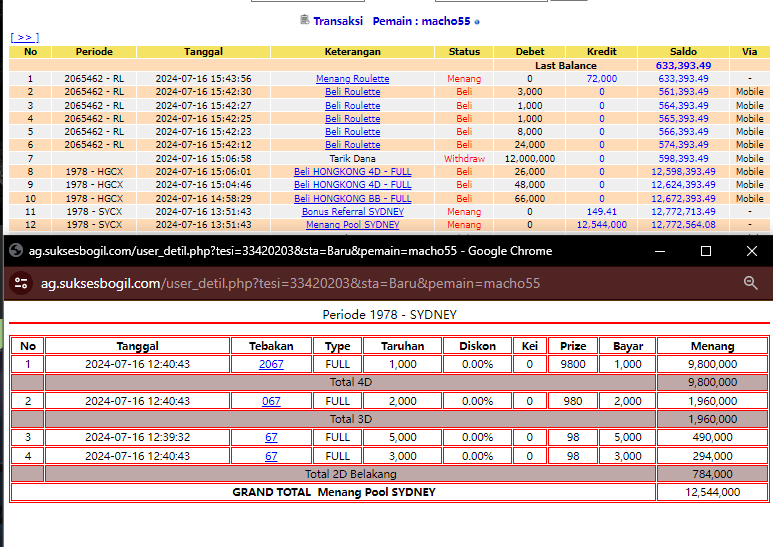Screen dimensions: 773x547
Task: Click the Menang amount 490,000
Action: pos(712,438)
